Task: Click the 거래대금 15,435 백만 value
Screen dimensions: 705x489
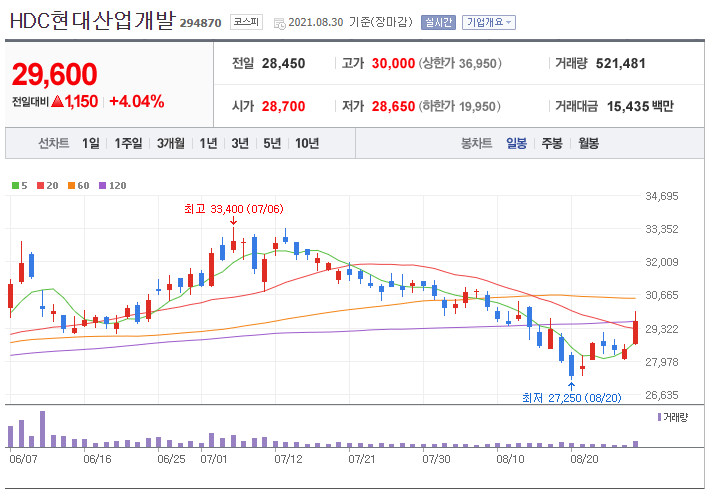Action: click(640, 107)
